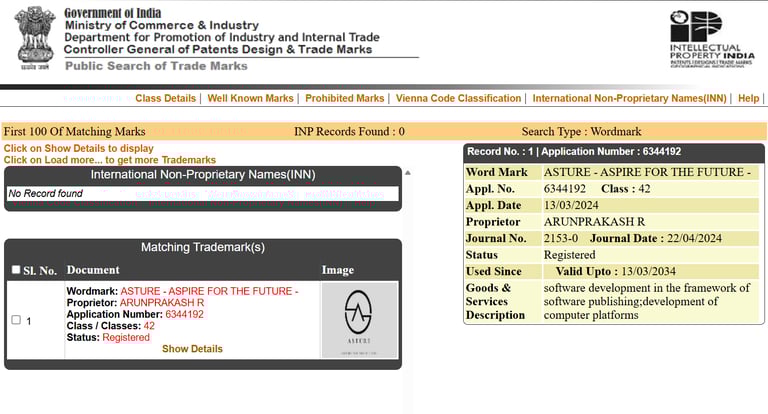Click Search Type : Wordmark text

(581, 131)
